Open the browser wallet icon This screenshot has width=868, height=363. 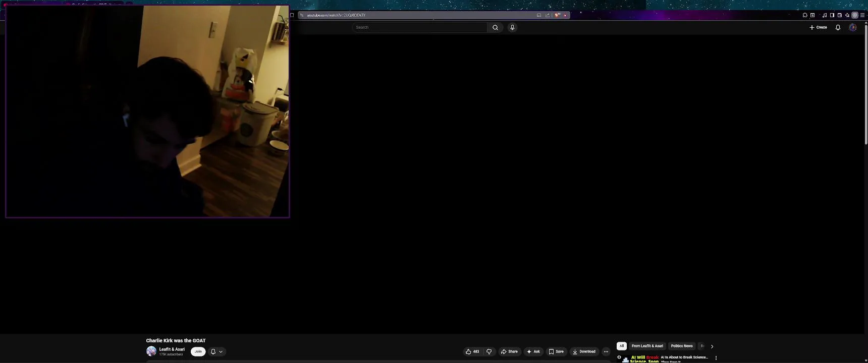point(840,15)
